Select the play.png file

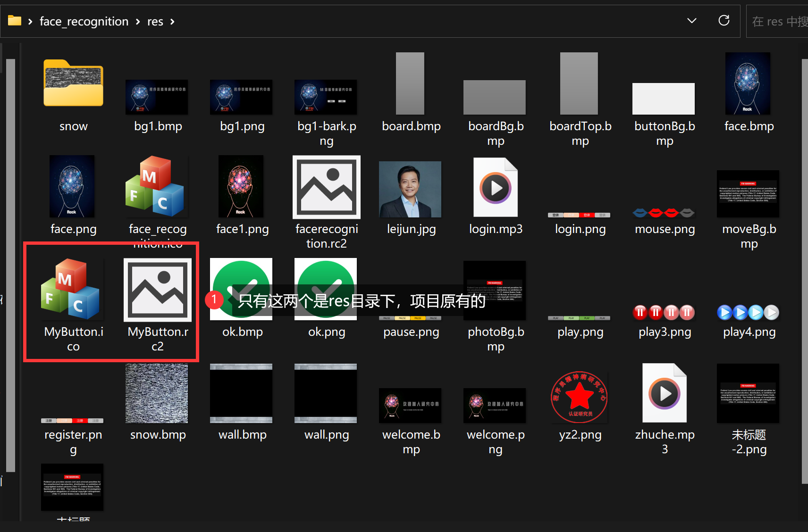579,318
